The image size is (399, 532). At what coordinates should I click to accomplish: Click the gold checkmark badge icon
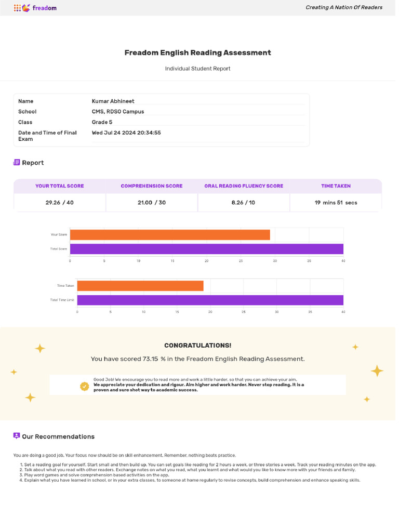pyautogui.click(x=84, y=386)
